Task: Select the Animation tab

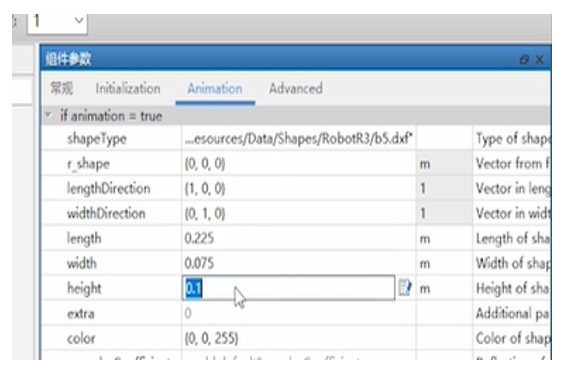Action: click(x=215, y=88)
